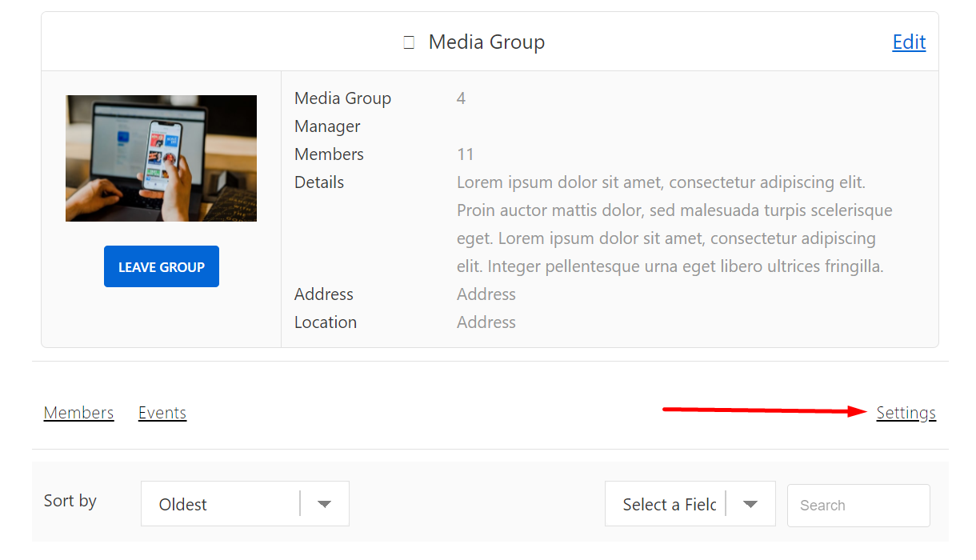This screenshot has height=560, width=976.
Task: Go to the Settings tab
Action: (x=906, y=412)
